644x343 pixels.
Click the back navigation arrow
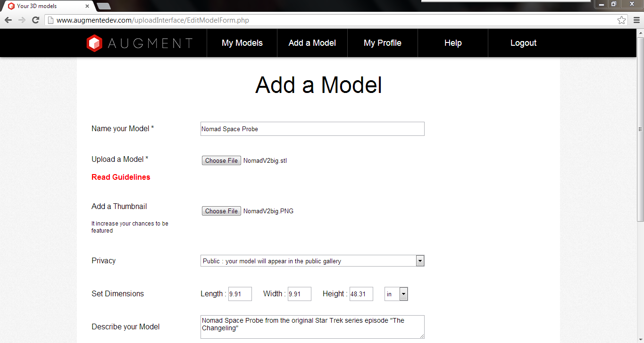(x=8, y=20)
